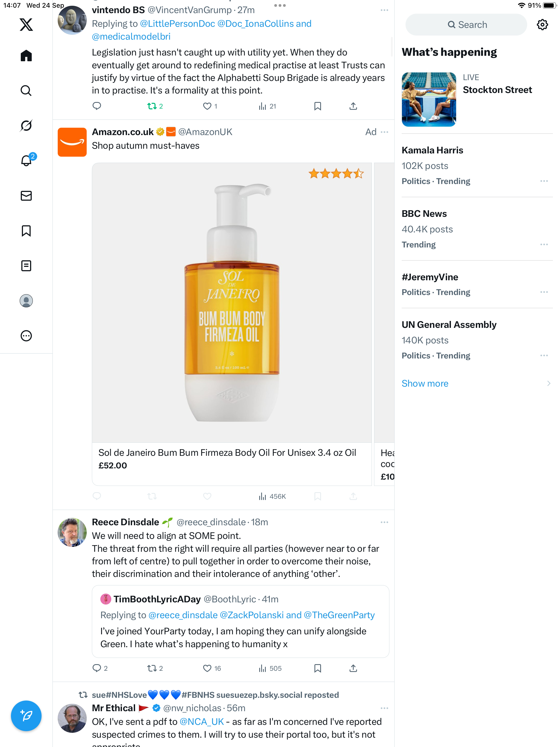
Task: Open the settings gear next to Search
Action: click(542, 25)
